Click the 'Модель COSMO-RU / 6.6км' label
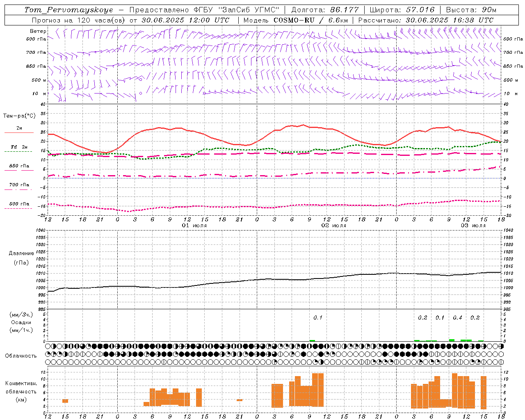 296,20
